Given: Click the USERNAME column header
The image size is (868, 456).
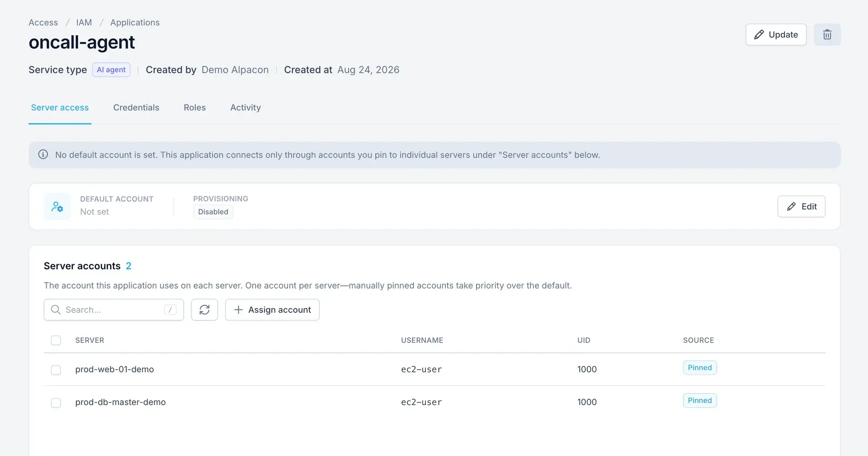Looking at the screenshot, I should pyautogui.click(x=422, y=340).
